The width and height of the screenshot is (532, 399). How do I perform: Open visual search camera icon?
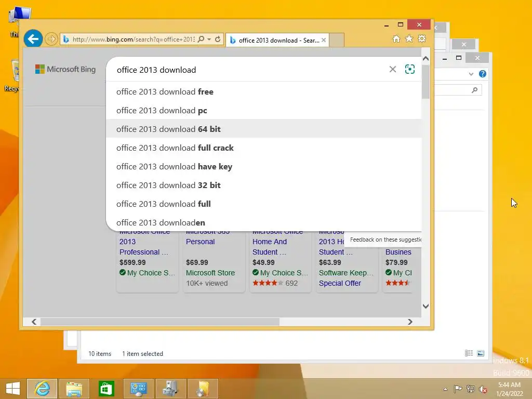coord(410,69)
